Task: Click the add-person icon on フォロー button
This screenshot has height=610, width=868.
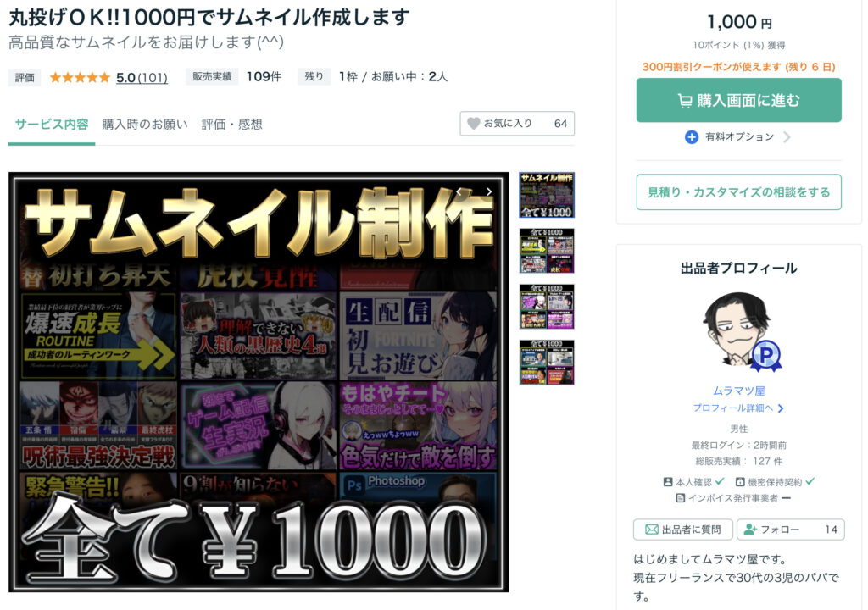Action: pyautogui.click(x=749, y=530)
